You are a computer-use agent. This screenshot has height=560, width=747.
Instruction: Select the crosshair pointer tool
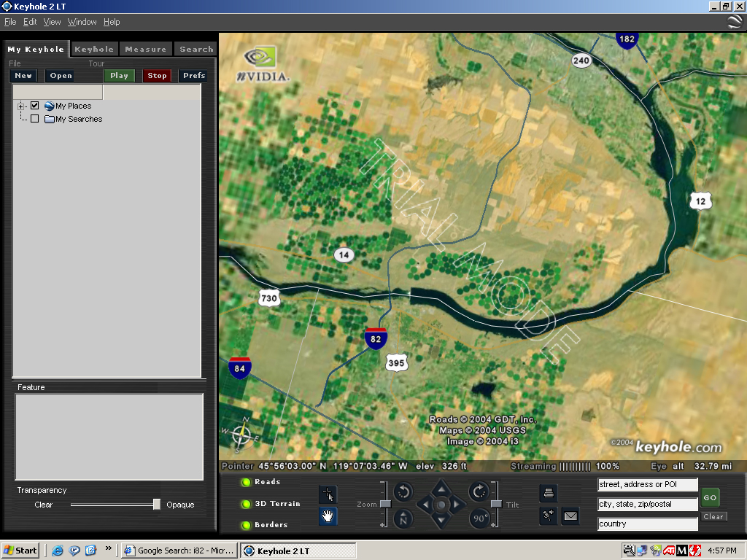click(328, 494)
